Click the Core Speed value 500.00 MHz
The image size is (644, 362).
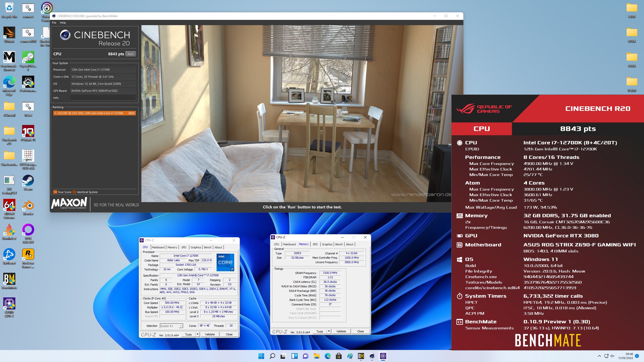172,303
